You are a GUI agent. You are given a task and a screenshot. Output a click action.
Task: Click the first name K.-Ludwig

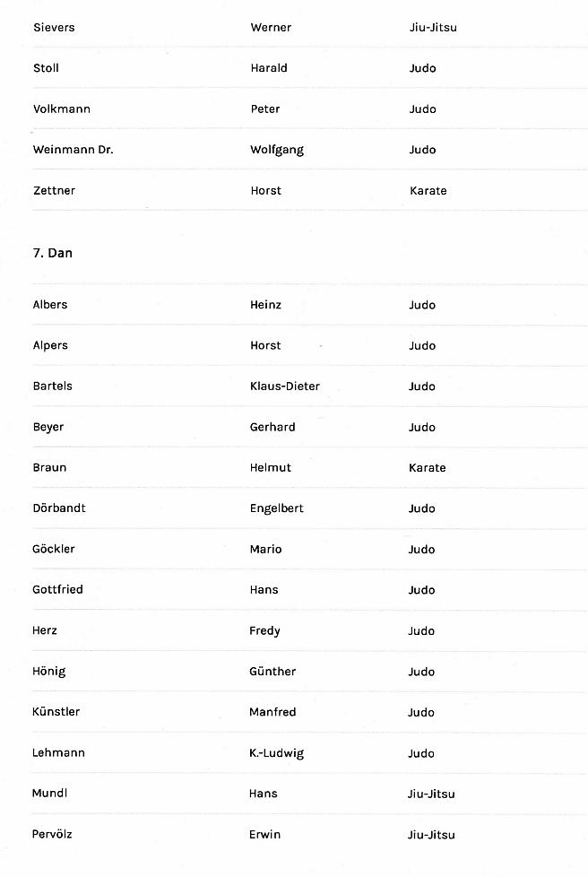point(277,753)
